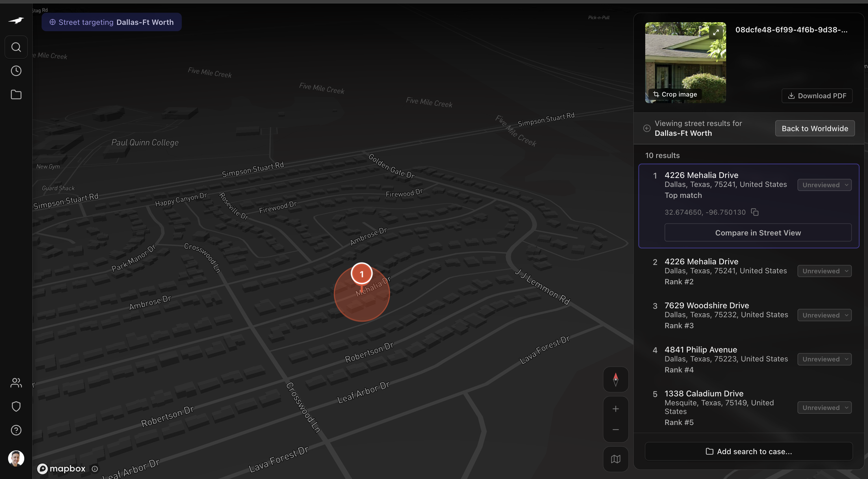Screen dimensions: 868x479
Task: Expand the query image to fullscreen
Action: tap(716, 32)
